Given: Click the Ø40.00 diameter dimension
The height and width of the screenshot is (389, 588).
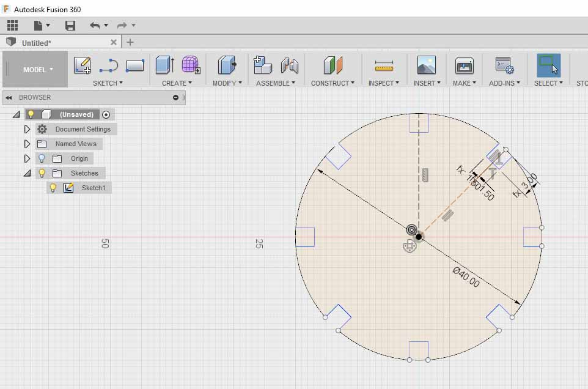Looking at the screenshot, I should 466,277.
